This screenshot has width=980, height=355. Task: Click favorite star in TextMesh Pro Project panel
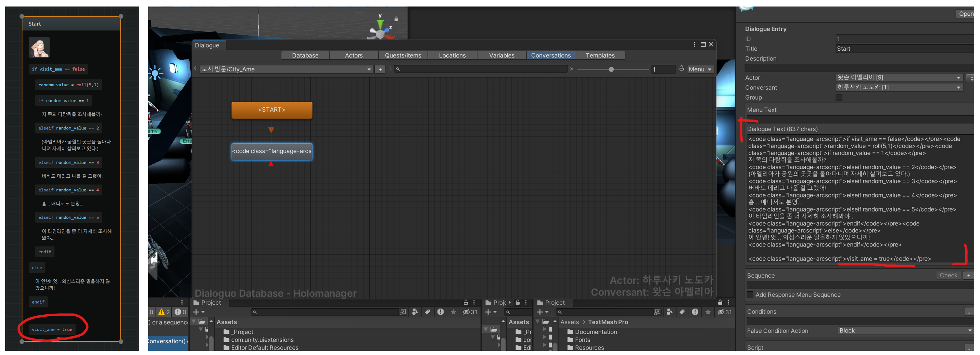tap(708, 313)
